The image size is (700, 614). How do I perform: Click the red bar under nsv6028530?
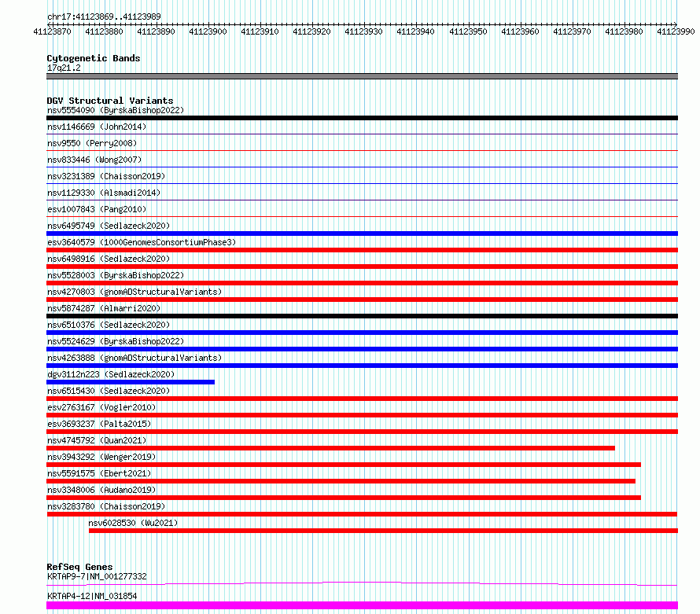tap(384, 531)
